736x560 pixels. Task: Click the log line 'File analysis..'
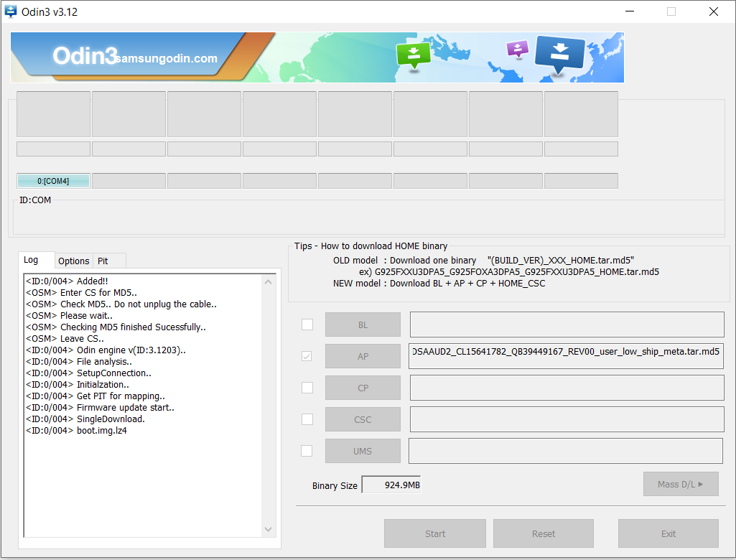click(x=79, y=361)
